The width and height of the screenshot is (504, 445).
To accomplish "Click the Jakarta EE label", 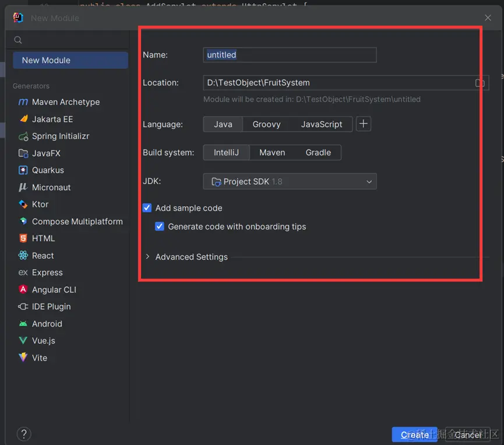I will [x=52, y=119].
